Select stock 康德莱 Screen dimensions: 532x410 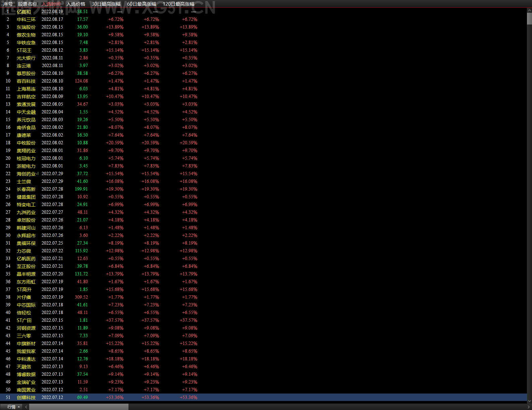point(24,135)
